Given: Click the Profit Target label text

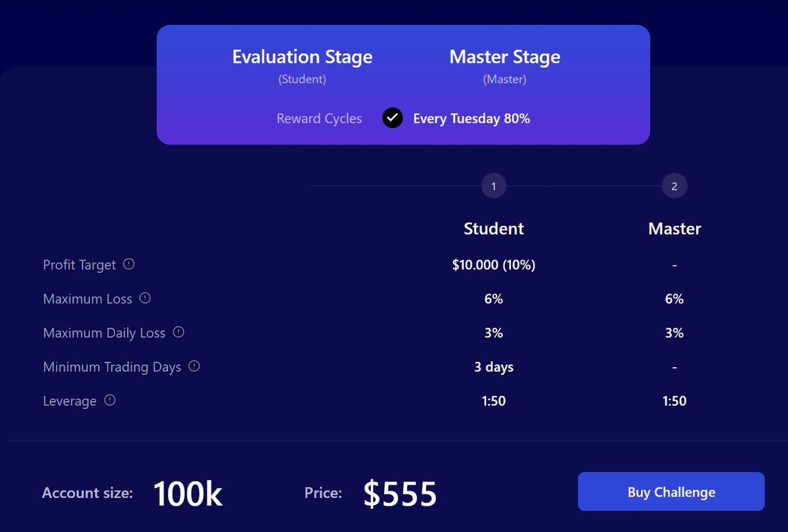Looking at the screenshot, I should (x=79, y=265).
